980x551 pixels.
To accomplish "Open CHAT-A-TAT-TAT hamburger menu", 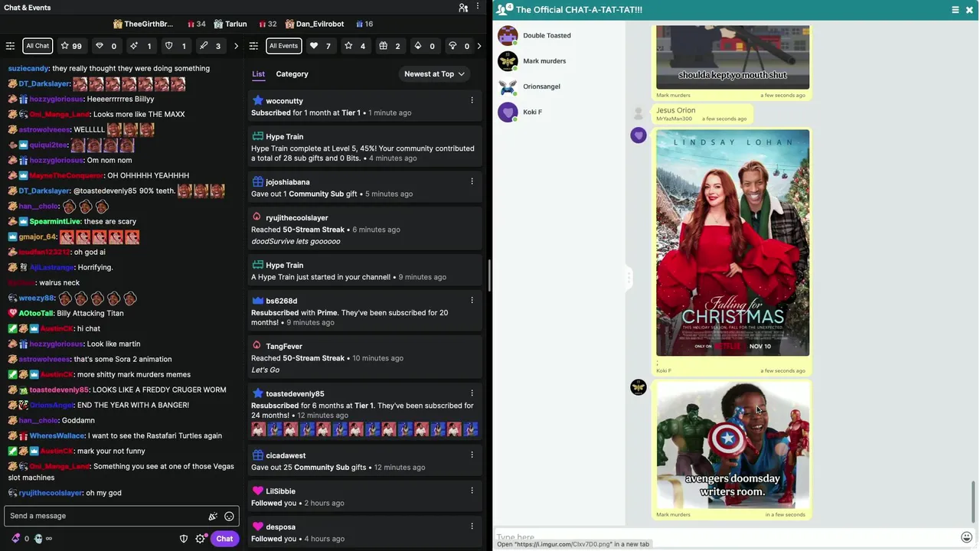I will [x=955, y=10].
